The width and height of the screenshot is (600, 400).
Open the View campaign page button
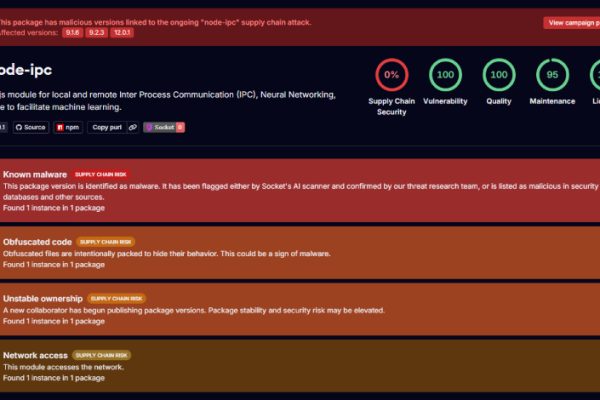572,23
